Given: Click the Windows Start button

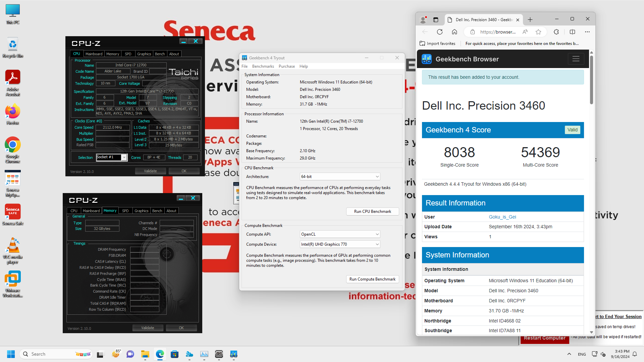Looking at the screenshot, I should (11, 354).
